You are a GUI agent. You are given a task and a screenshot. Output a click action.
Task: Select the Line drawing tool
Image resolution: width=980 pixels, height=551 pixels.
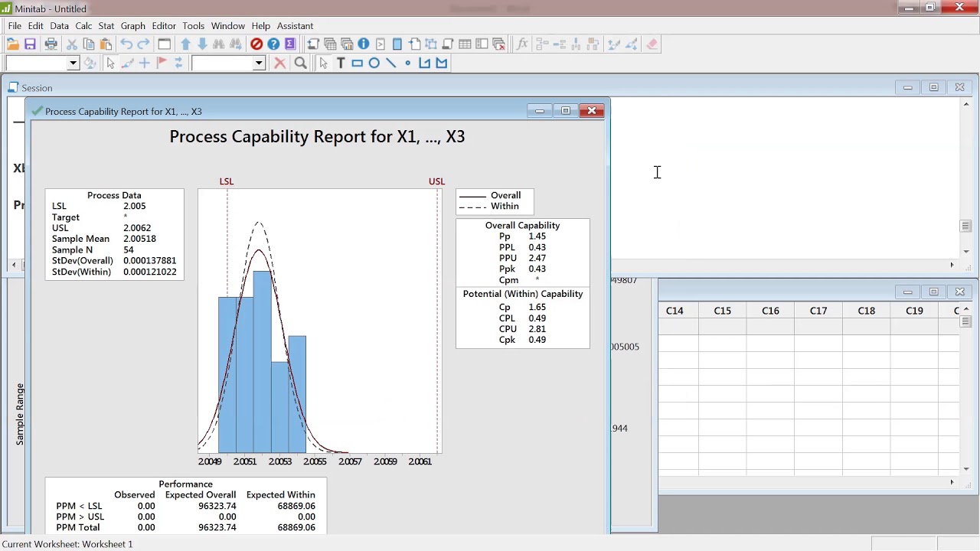[391, 64]
